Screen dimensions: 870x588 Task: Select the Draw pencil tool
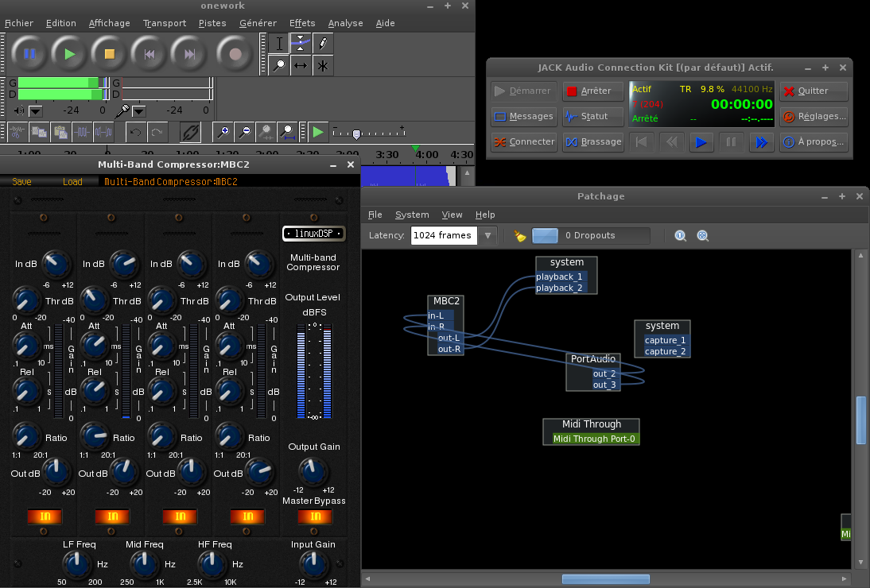coord(322,43)
